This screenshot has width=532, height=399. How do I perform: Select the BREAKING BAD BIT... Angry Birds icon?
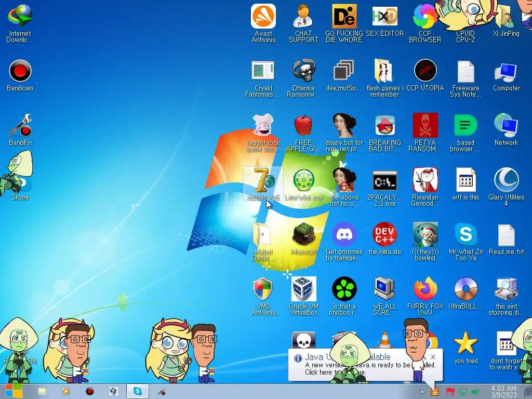pos(385,133)
